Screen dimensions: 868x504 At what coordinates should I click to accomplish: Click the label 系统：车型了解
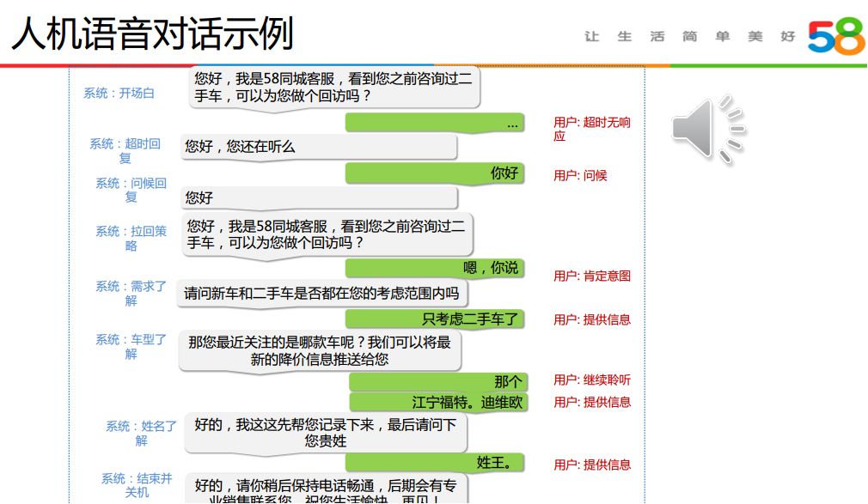(131, 346)
